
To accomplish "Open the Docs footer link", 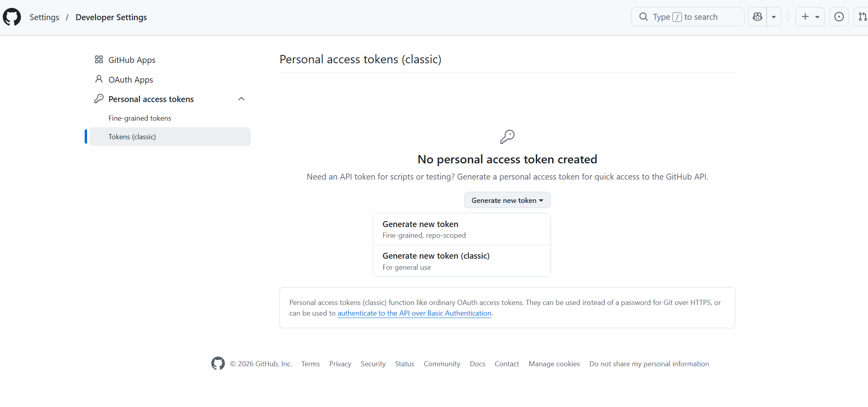I will [477, 364].
